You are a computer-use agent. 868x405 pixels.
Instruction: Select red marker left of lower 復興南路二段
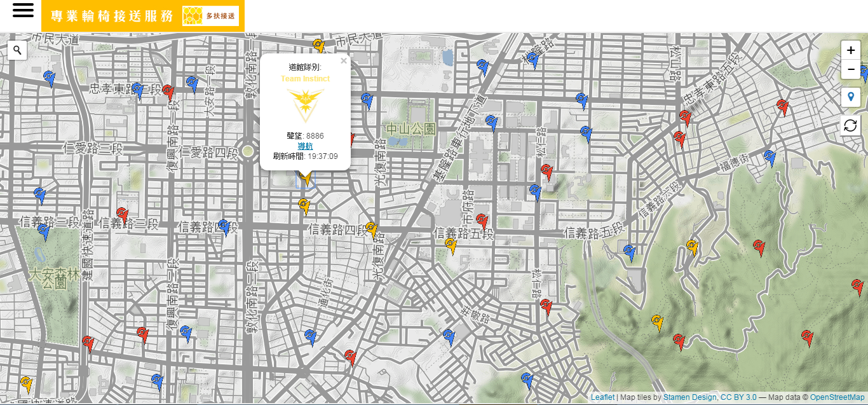pos(142,334)
